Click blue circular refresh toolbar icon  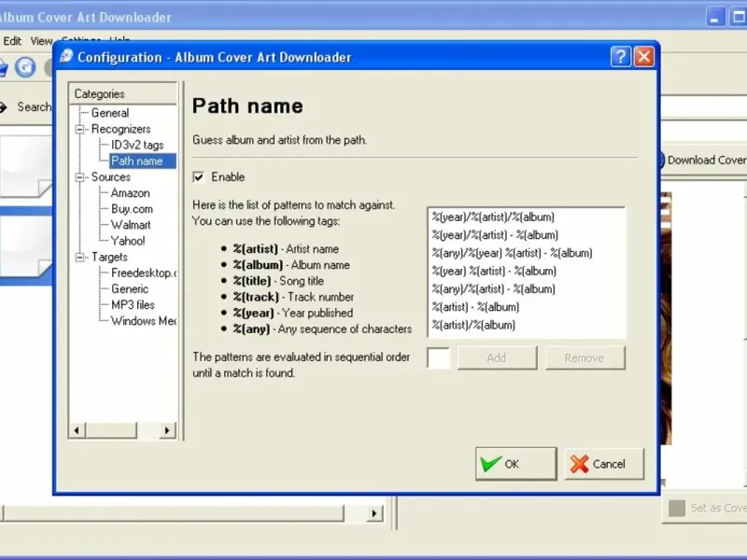pos(25,67)
